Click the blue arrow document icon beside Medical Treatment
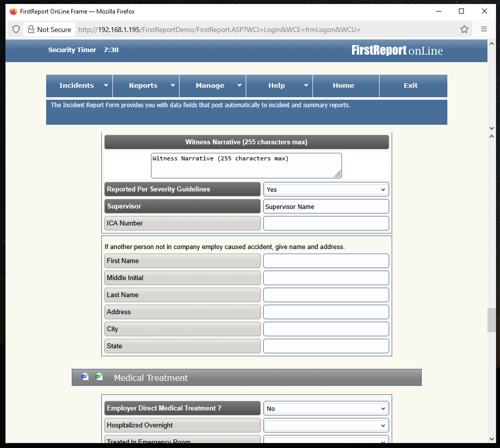The width and height of the screenshot is (500, 448). pos(85,377)
